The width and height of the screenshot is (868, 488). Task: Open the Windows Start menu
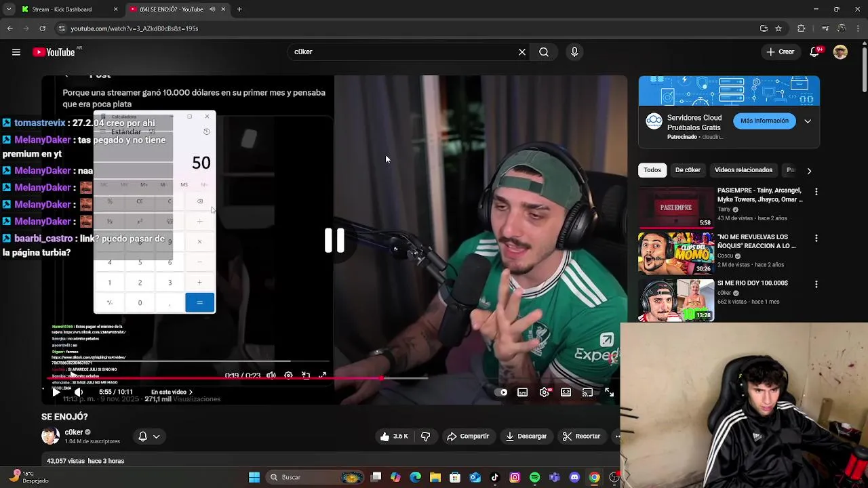point(254,477)
